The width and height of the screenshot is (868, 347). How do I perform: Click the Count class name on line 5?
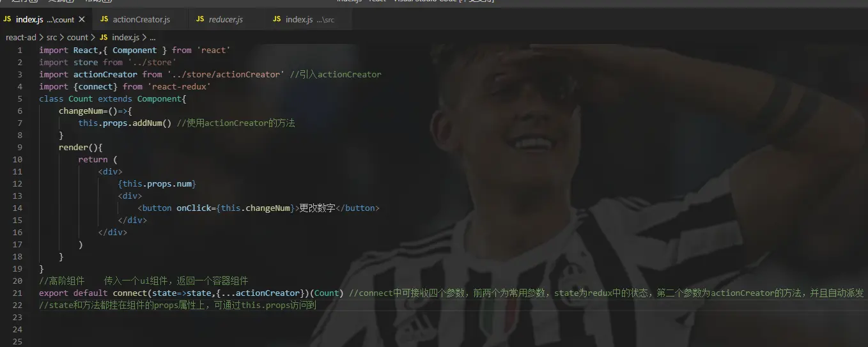click(x=81, y=99)
